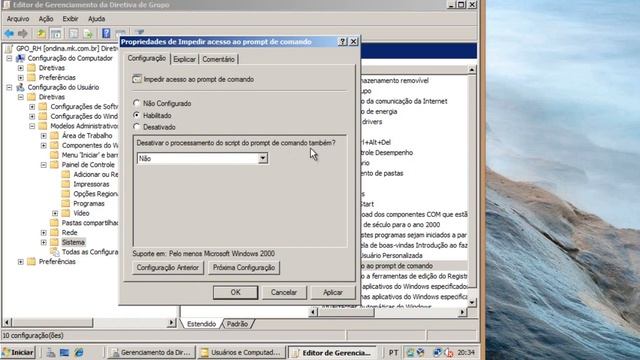Screen dimensions: 640x360
Task: Collapse the Painel de Controle node
Action: click(x=44, y=165)
